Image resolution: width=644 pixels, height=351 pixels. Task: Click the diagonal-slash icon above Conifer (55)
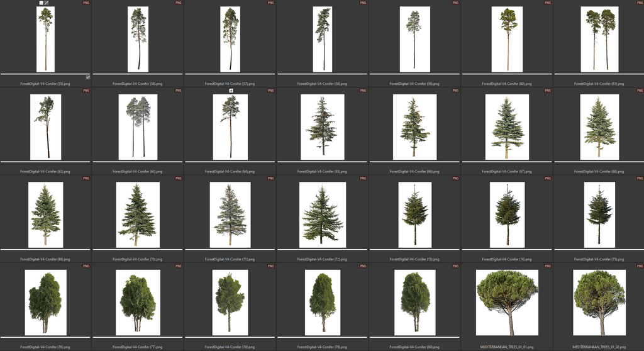click(x=47, y=3)
